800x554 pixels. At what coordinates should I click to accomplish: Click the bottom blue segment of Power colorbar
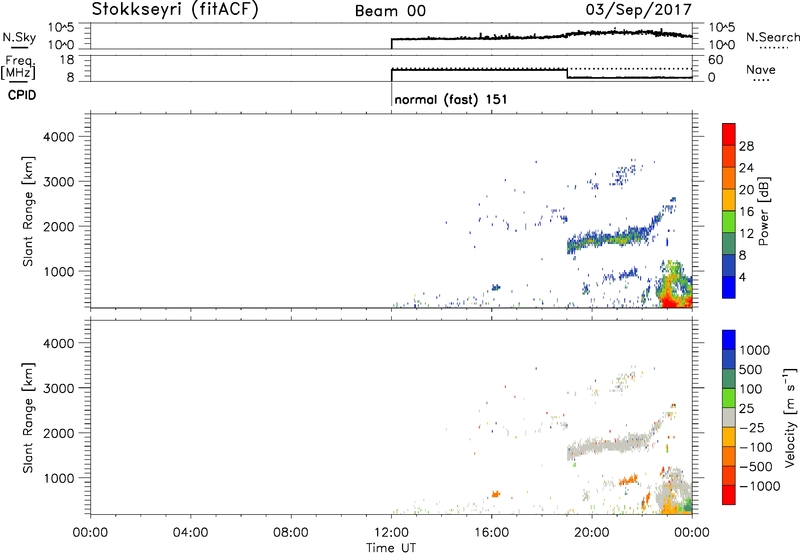(729, 287)
